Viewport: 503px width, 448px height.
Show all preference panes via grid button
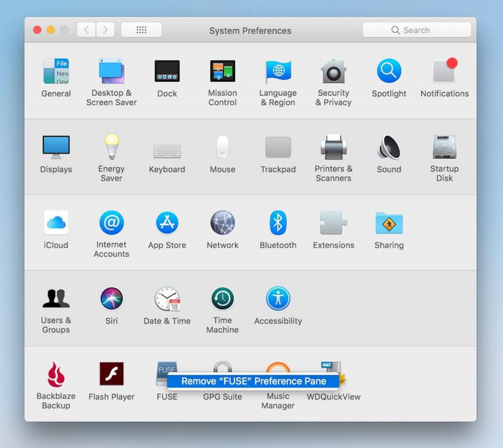pos(141,30)
